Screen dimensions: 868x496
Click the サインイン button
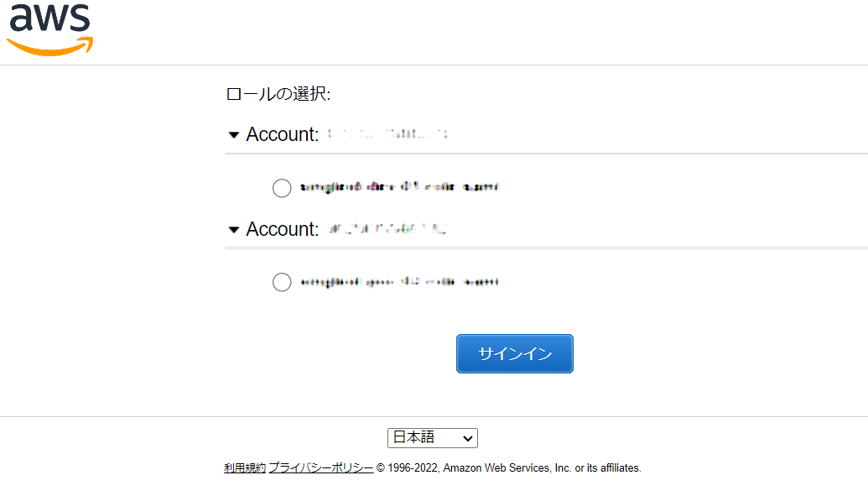coord(514,353)
